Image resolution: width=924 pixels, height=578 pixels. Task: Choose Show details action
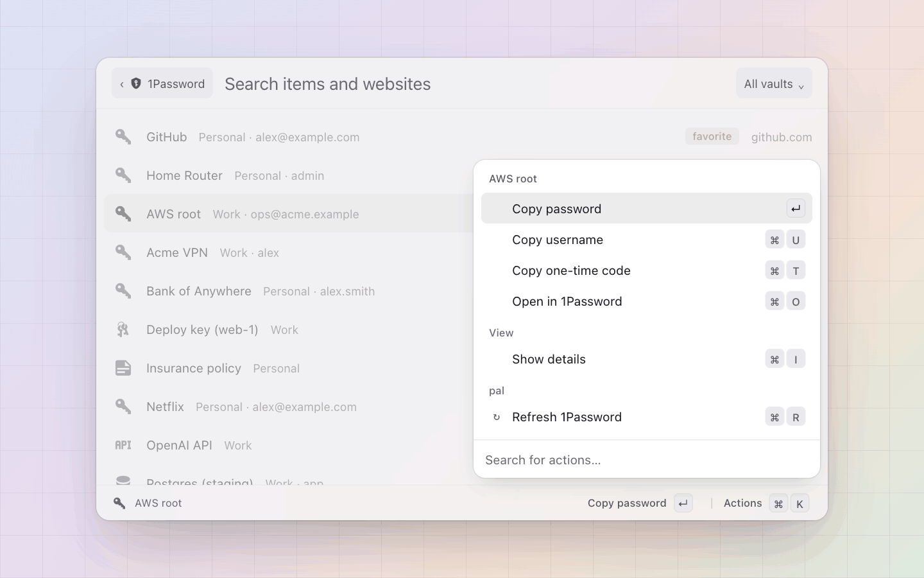647,359
